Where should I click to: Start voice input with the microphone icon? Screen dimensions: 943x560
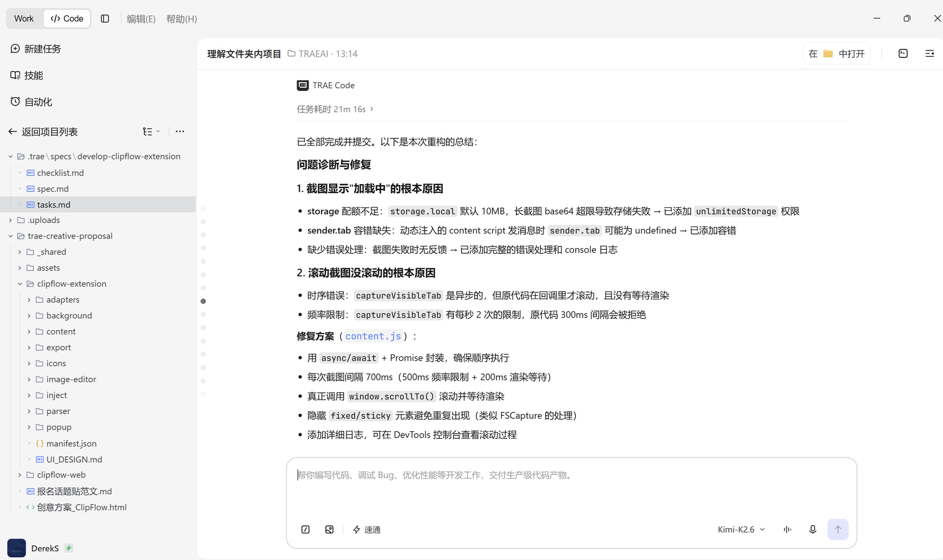pyautogui.click(x=813, y=530)
